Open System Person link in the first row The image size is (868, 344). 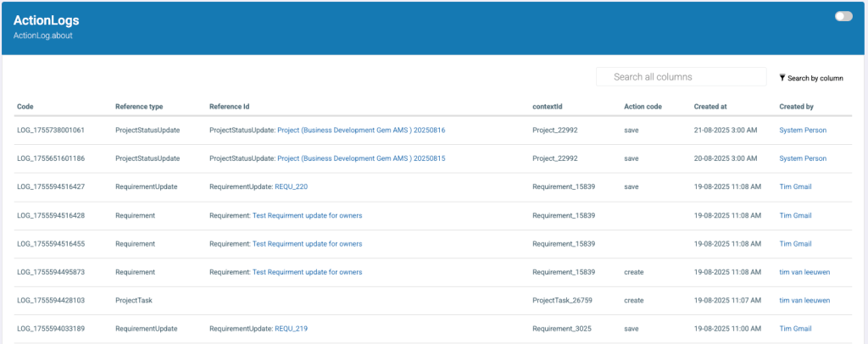(802, 130)
